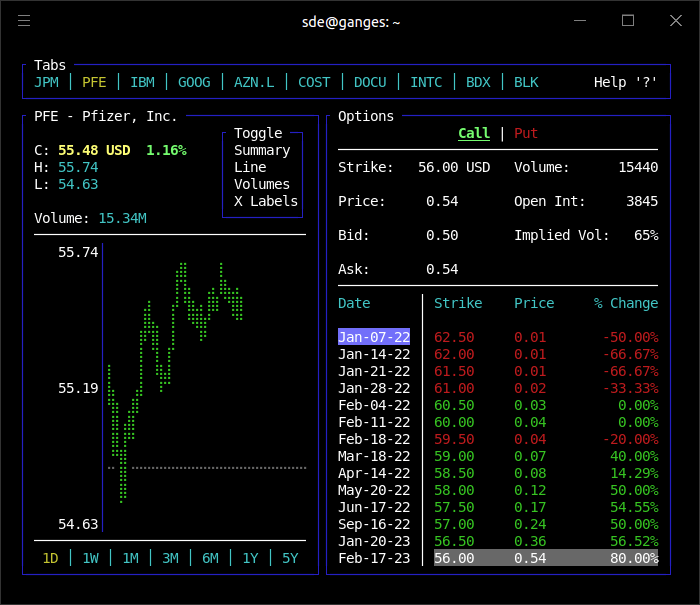The image size is (700, 605).
Task: Switch to the GOOG tab
Action: point(194,82)
